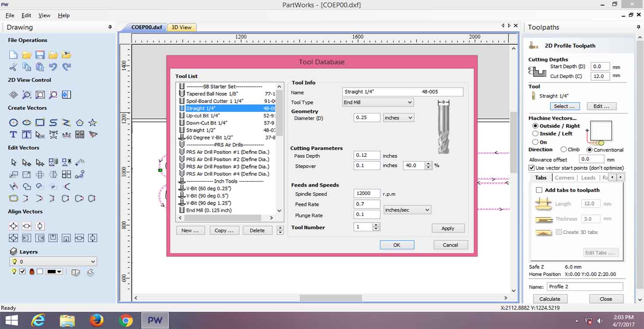644x329 pixels.
Task: Click the New ... tool button
Action: coord(190,230)
